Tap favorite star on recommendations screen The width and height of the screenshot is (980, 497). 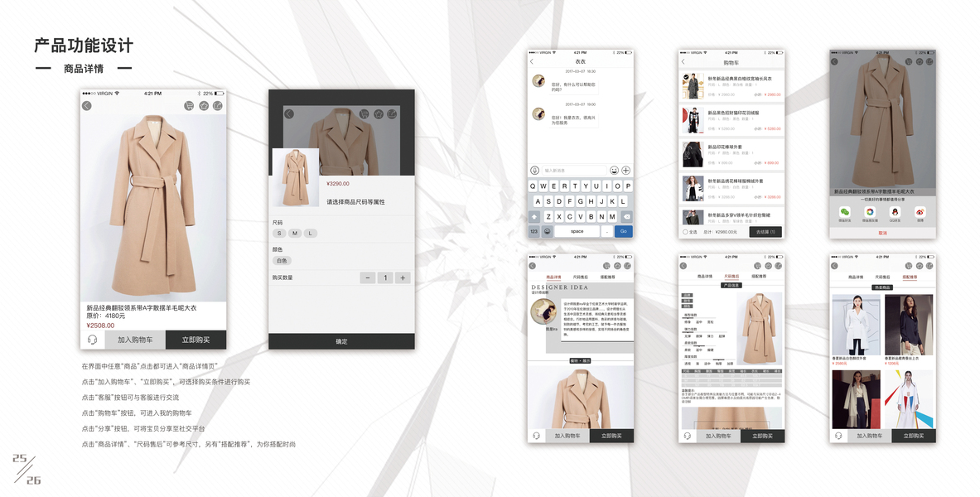point(920,266)
